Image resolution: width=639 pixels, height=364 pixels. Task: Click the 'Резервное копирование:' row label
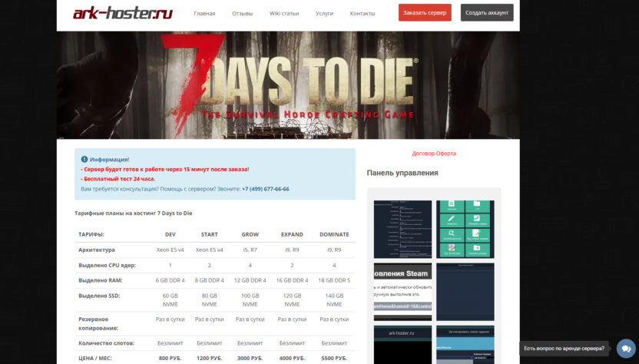tap(98, 323)
